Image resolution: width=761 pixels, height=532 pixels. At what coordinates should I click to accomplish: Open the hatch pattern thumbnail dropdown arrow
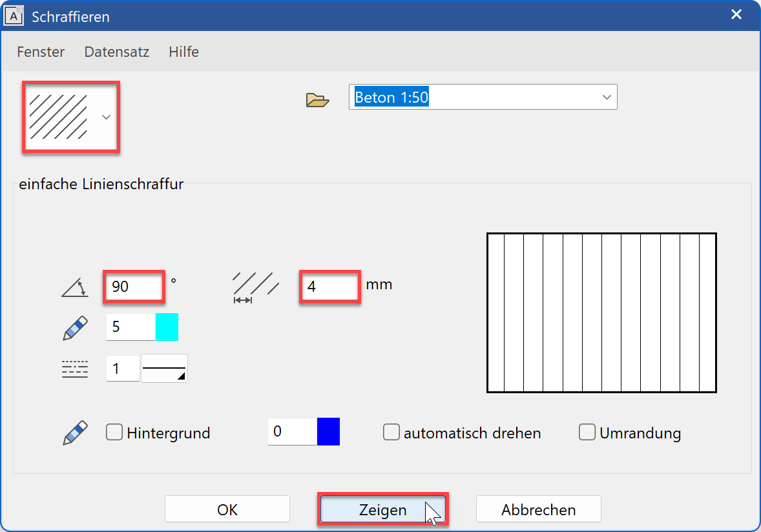click(x=105, y=117)
